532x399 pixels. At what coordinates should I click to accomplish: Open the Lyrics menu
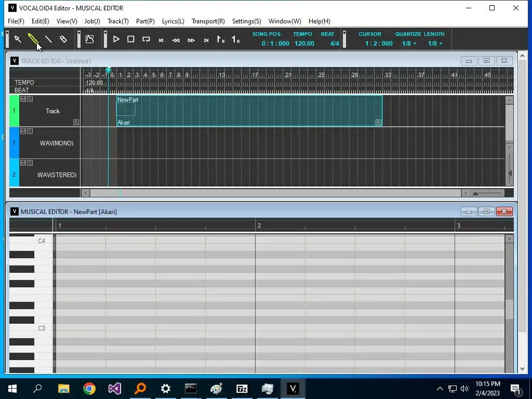tap(173, 21)
